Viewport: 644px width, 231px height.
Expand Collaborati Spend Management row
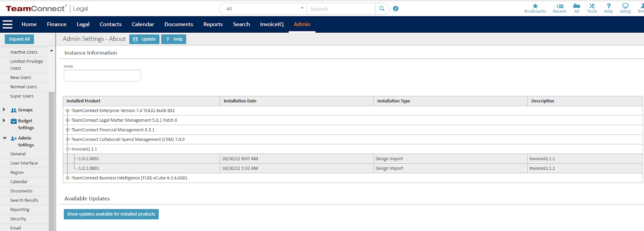(68, 139)
